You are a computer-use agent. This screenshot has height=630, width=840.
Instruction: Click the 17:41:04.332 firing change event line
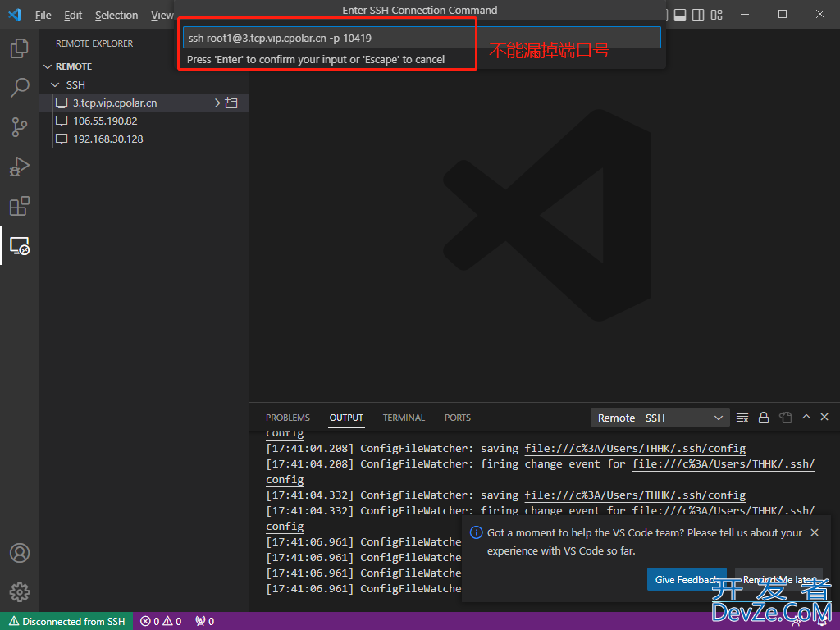click(540, 510)
